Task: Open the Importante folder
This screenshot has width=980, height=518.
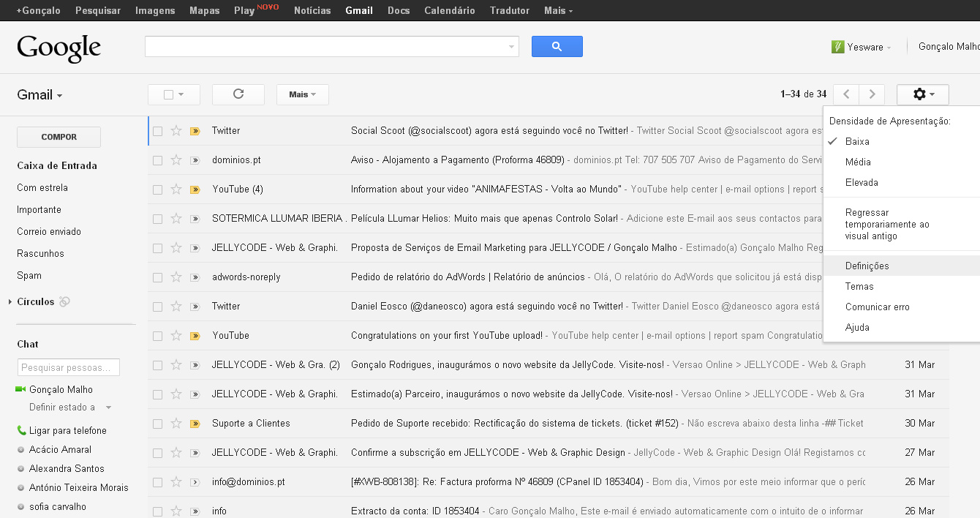Action: coord(39,209)
